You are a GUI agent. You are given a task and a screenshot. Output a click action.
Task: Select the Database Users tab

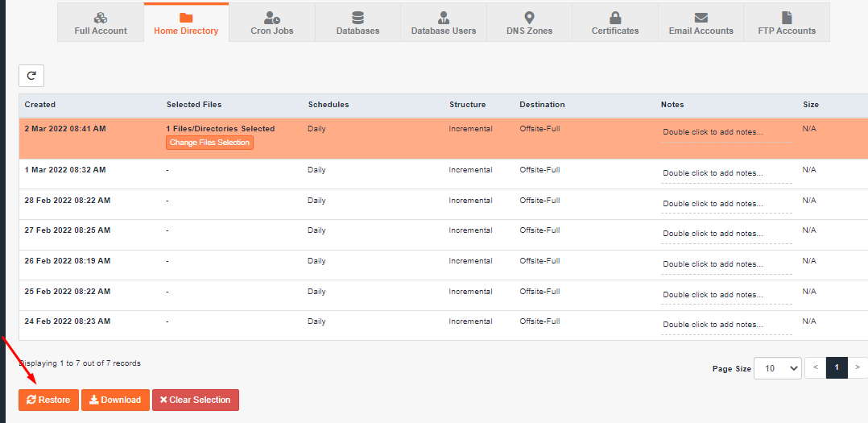(444, 23)
